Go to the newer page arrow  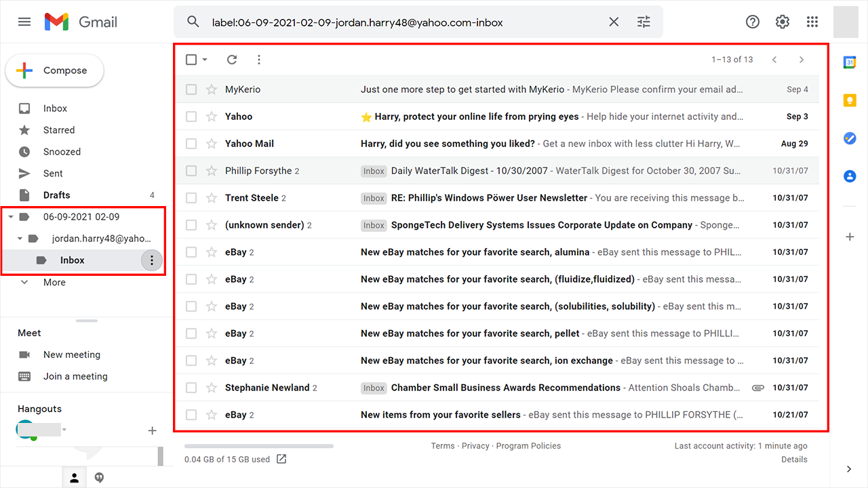point(774,60)
